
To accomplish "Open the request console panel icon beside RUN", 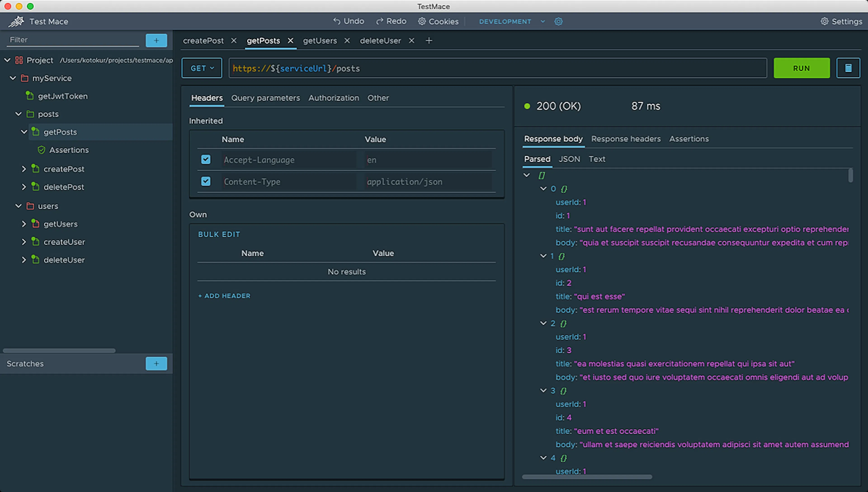I will point(848,68).
